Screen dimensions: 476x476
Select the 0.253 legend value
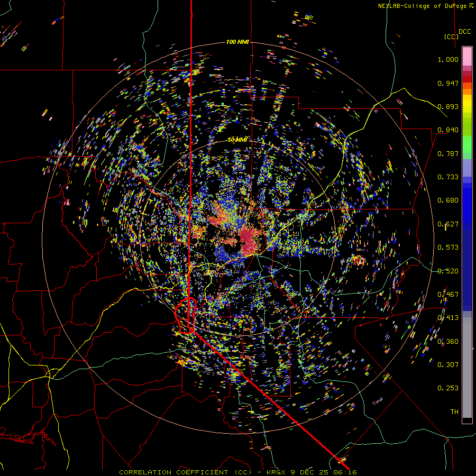click(448, 388)
